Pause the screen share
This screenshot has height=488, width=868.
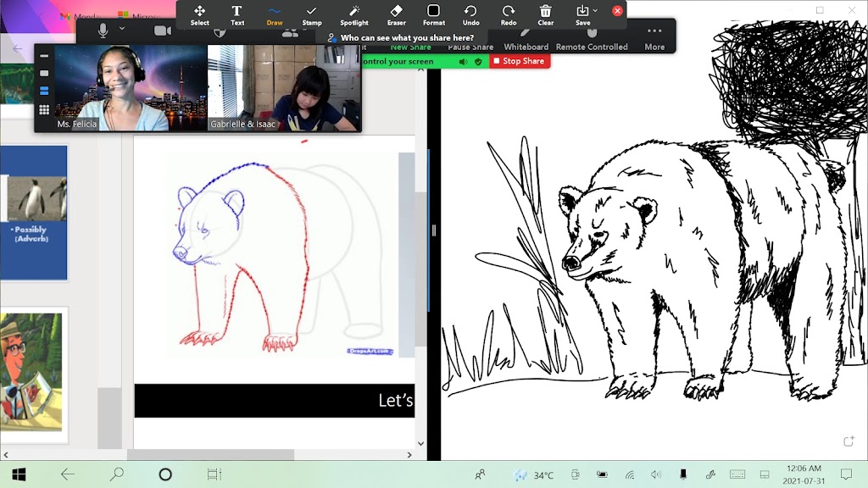(x=470, y=47)
